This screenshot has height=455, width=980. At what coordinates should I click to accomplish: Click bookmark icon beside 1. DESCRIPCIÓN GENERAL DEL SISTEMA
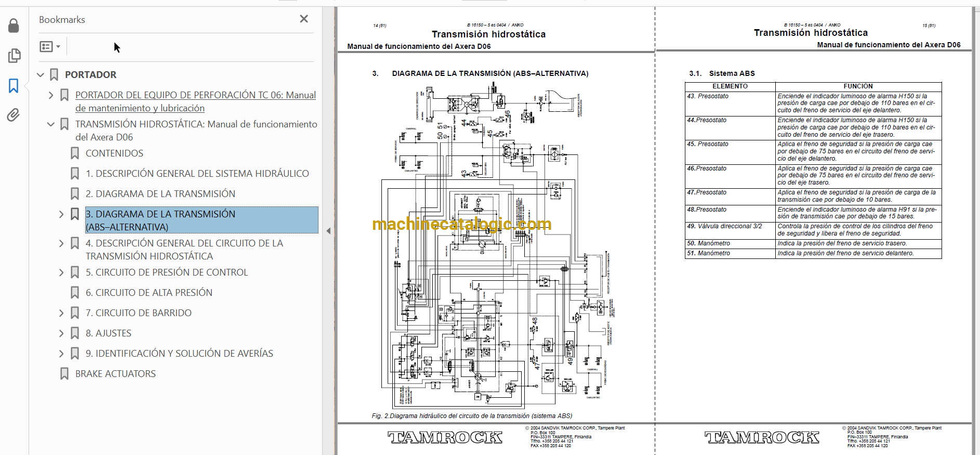75,174
